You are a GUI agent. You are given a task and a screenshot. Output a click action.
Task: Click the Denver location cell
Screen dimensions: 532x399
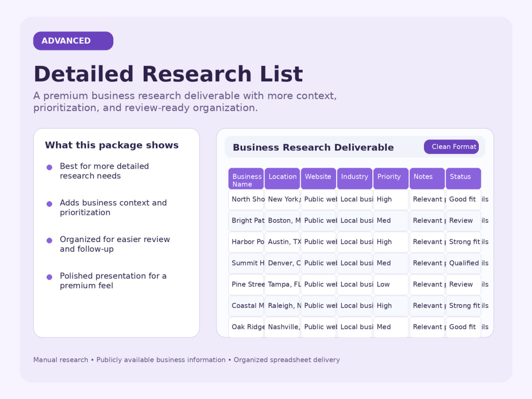click(282, 263)
